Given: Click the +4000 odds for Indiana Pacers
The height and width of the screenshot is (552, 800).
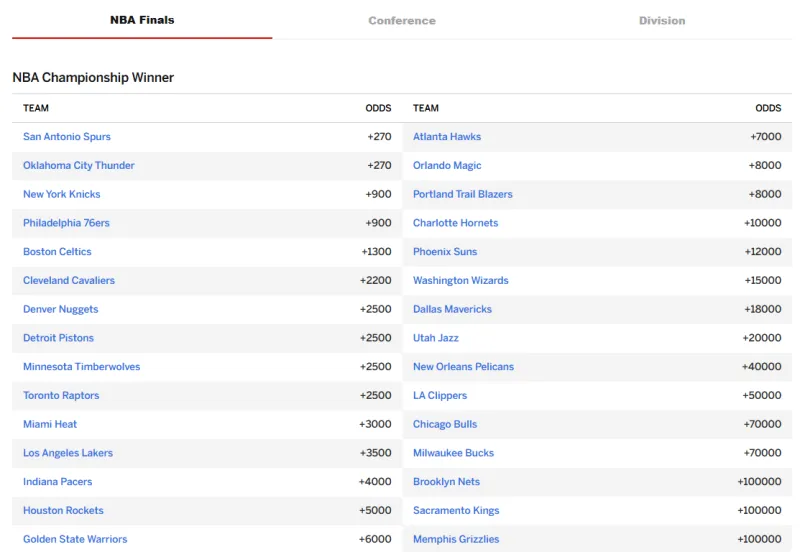Looking at the screenshot, I should click(x=375, y=482).
